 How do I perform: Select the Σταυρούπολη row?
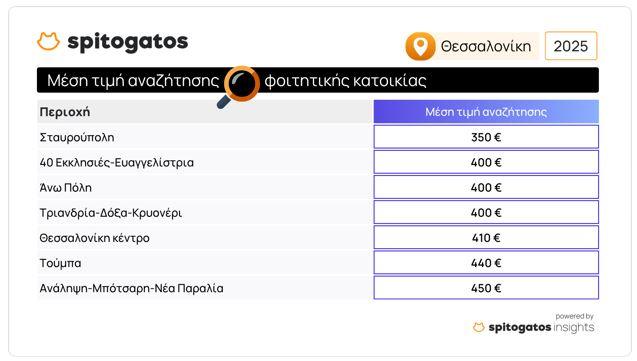point(318,137)
